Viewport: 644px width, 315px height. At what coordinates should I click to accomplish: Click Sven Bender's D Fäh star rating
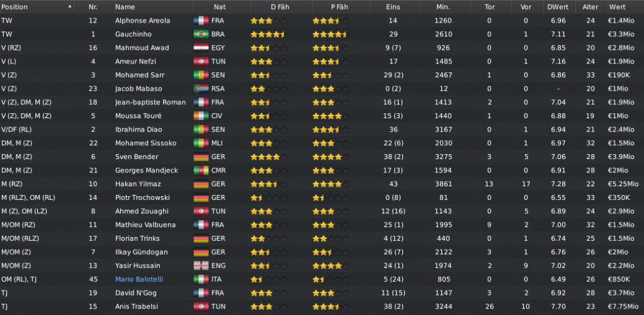point(269,157)
